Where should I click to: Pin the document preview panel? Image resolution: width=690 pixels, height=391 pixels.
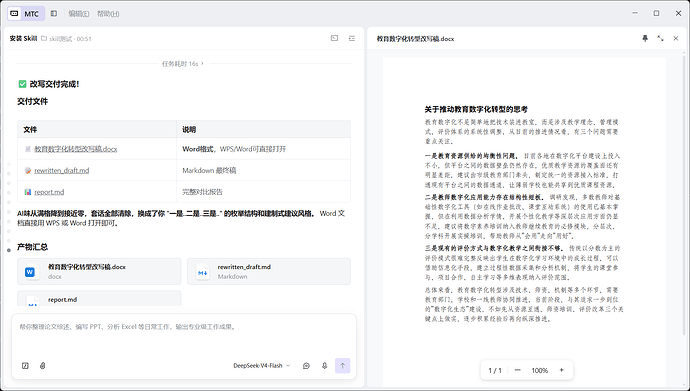click(645, 38)
